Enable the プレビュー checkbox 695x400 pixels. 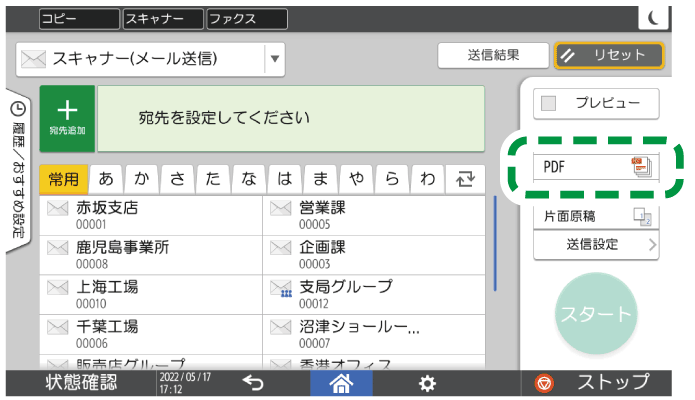548,103
